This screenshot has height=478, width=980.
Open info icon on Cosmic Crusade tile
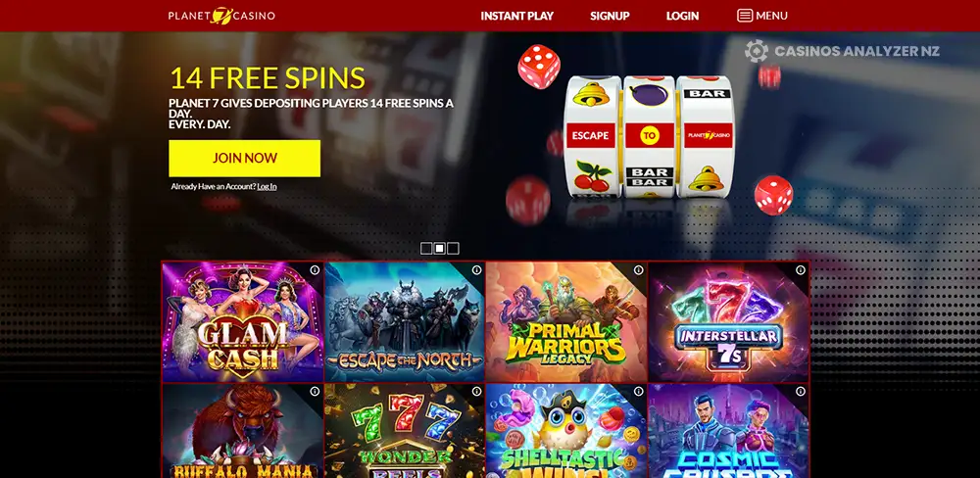tap(801, 391)
